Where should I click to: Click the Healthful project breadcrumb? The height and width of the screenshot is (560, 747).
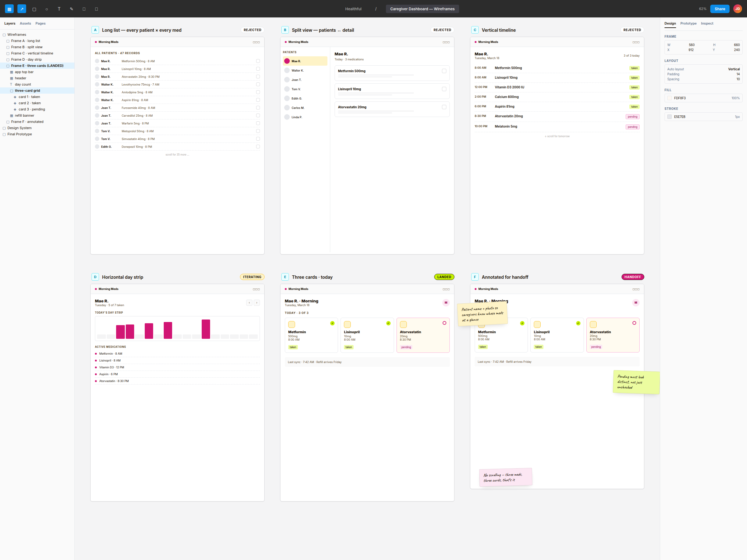353,9
